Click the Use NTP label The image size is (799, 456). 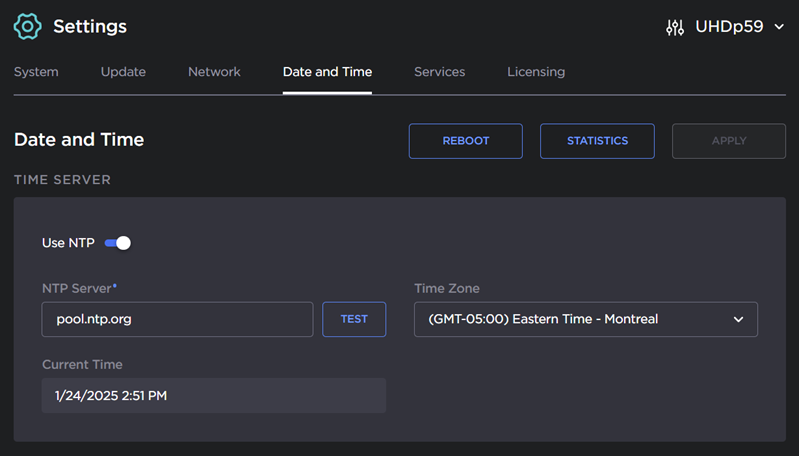point(68,243)
